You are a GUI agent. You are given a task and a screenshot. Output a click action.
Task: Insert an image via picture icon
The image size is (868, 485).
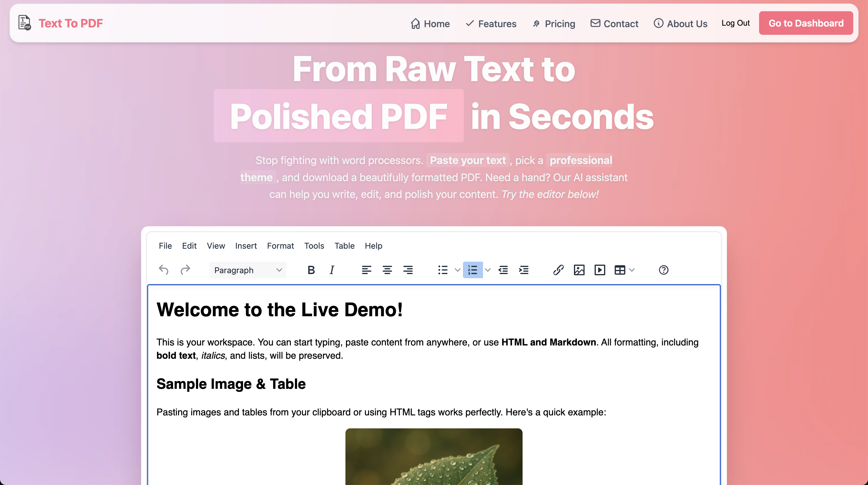[x=579, y=270]
